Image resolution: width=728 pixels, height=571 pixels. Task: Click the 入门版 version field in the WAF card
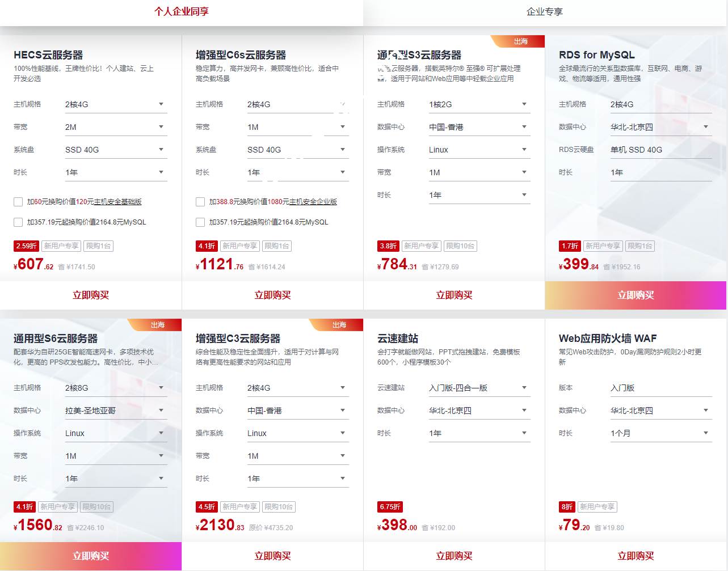point(661,388)
